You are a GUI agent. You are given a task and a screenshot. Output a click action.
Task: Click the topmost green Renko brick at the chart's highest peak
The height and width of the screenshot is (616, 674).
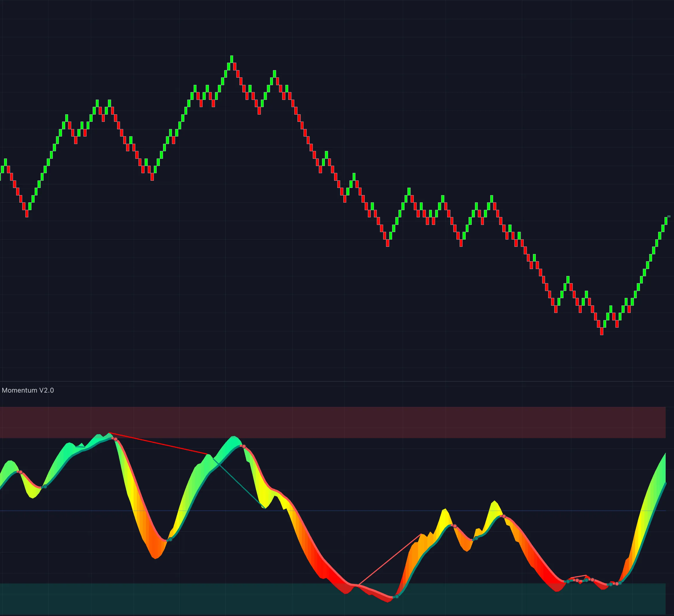coord(232,59)
